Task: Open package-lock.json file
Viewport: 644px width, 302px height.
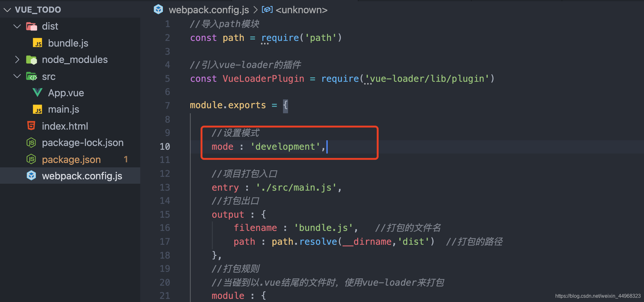Action: (83, 143)
